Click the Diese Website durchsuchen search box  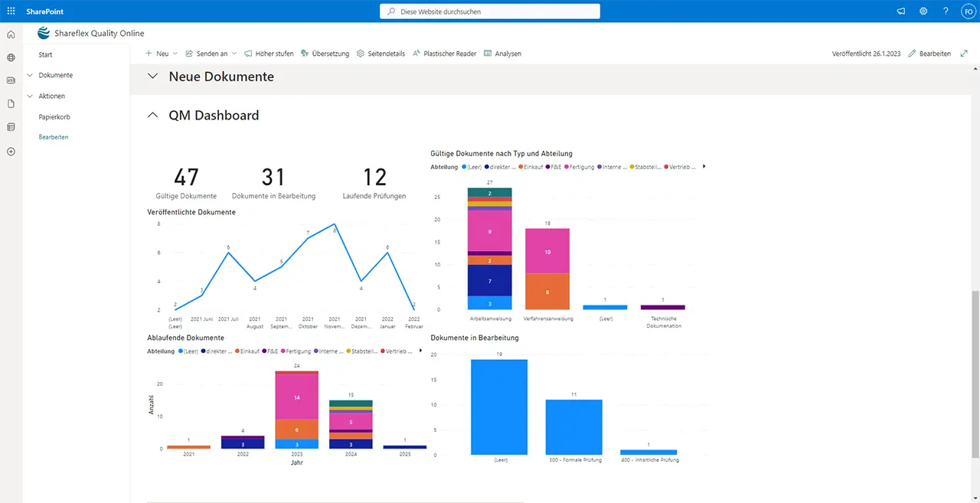pyautogui.click(x=490, y=11)
